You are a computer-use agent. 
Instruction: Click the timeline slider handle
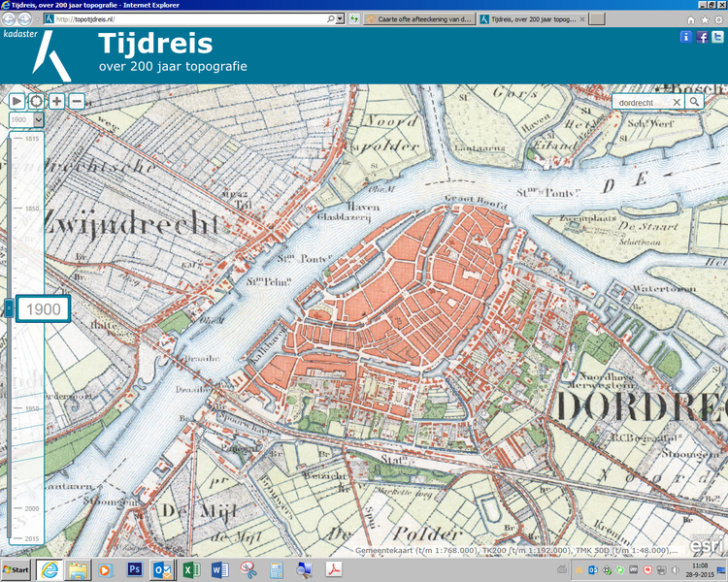(10, 308)
